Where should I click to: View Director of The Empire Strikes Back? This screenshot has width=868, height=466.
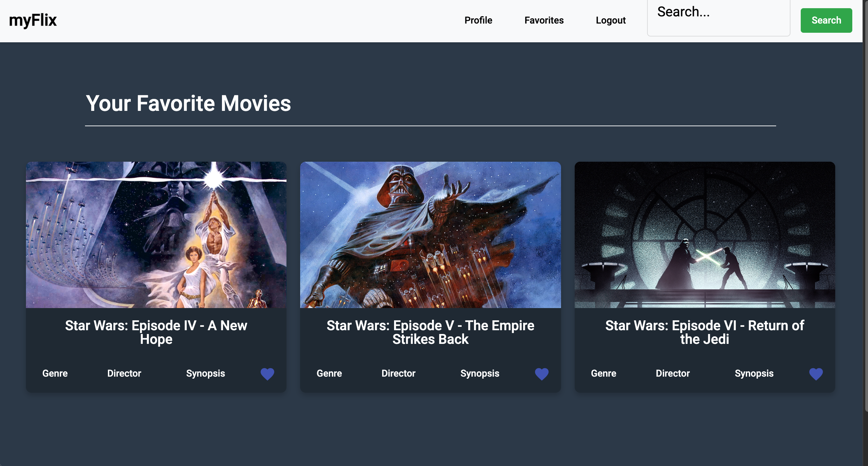(398, 373)
